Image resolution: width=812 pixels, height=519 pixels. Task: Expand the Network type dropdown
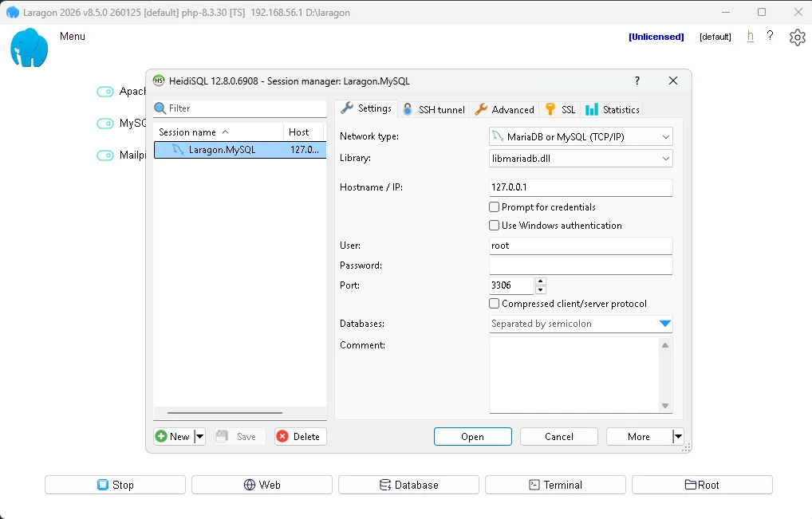coord(665,137)
